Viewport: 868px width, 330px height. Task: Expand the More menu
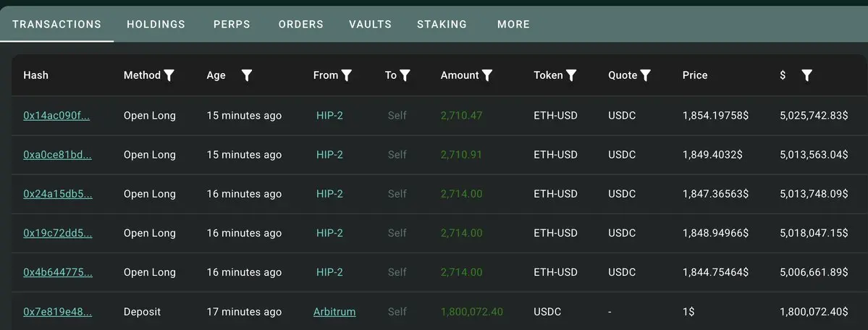click(x=513, y=25)
